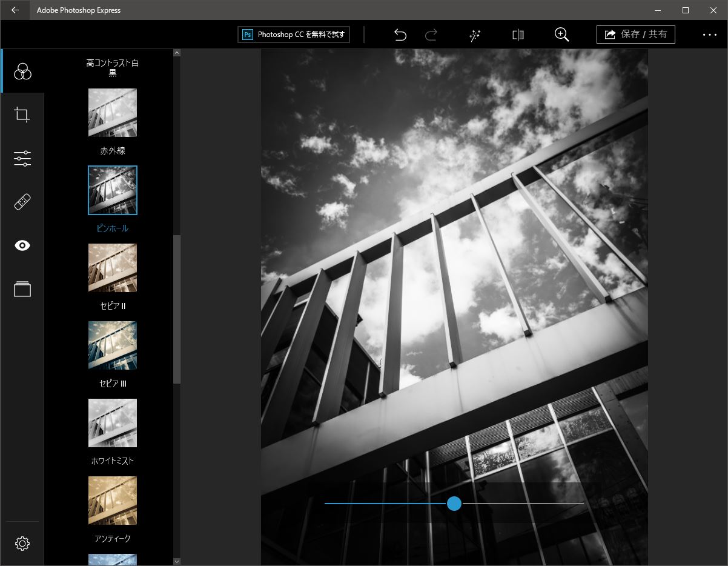Click the zoom magnifier icon

(x=561, y=35)
